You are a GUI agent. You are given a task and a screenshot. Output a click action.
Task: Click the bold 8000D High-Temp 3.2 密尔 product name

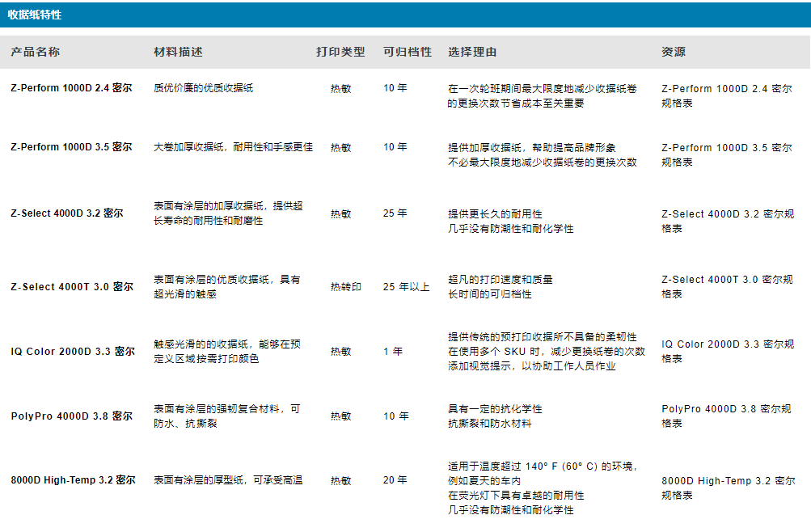point(73,480)
